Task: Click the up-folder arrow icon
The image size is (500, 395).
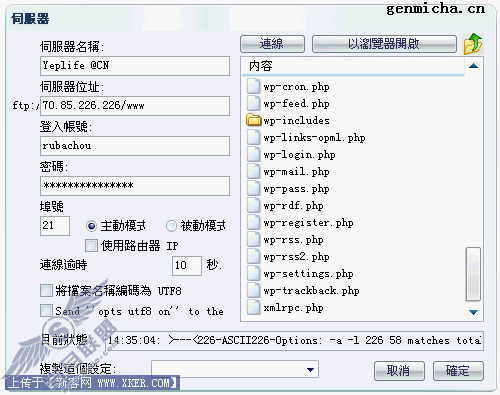Action: tap(473, 44)
